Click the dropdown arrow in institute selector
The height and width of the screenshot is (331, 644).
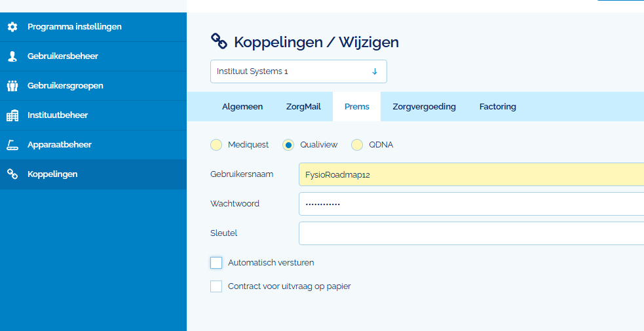click(375, 71)
